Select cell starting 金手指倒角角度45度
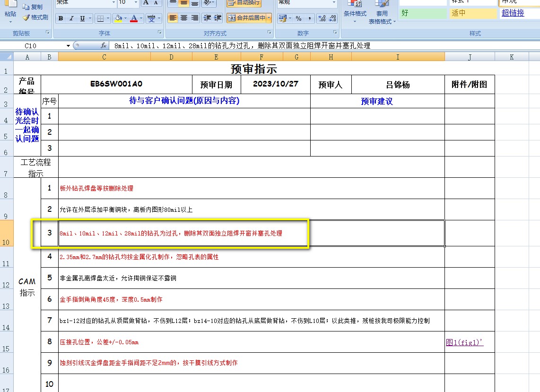The width and height of the screenshot is (540, 392). pos(252,299)
